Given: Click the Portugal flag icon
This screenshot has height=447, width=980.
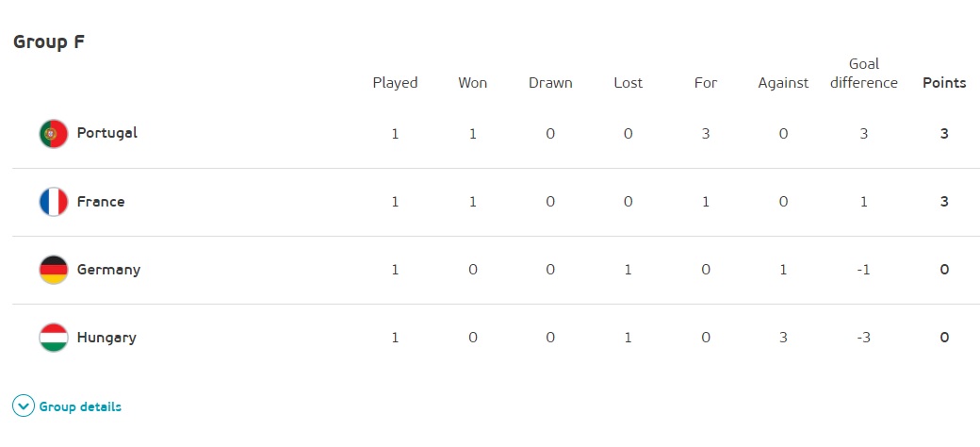Looking at the screenshot, I should pos(54,134).
